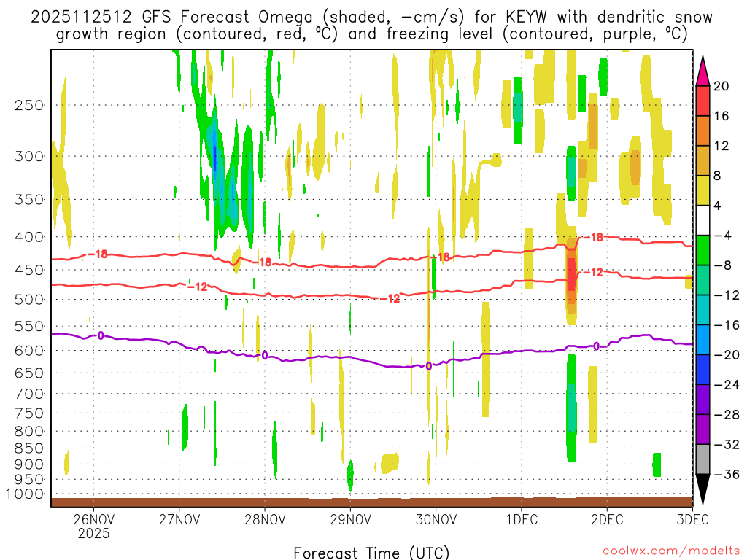Click the 750 pressure level label
The image size is (747, 560).
point(29,413)
